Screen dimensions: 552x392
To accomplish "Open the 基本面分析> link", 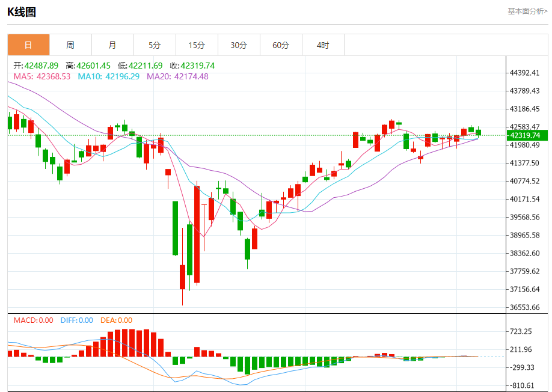I will click(x=527, y=11).
